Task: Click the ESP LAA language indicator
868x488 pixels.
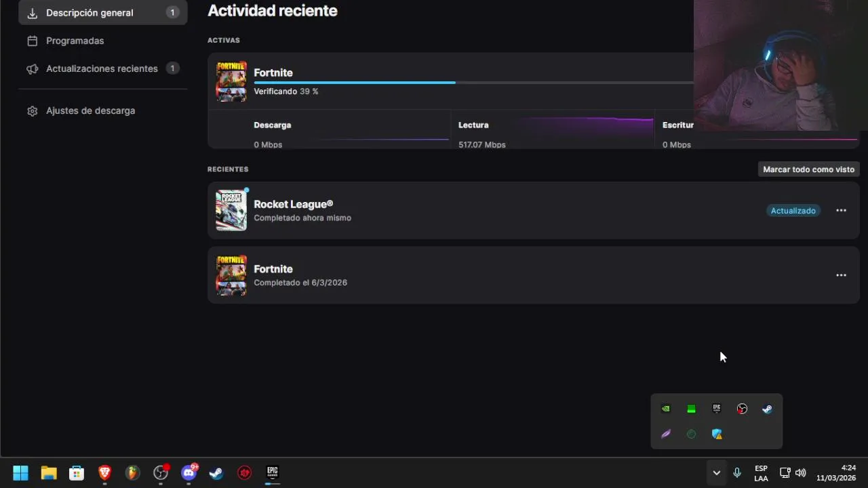Action: (x=761, y=473)
